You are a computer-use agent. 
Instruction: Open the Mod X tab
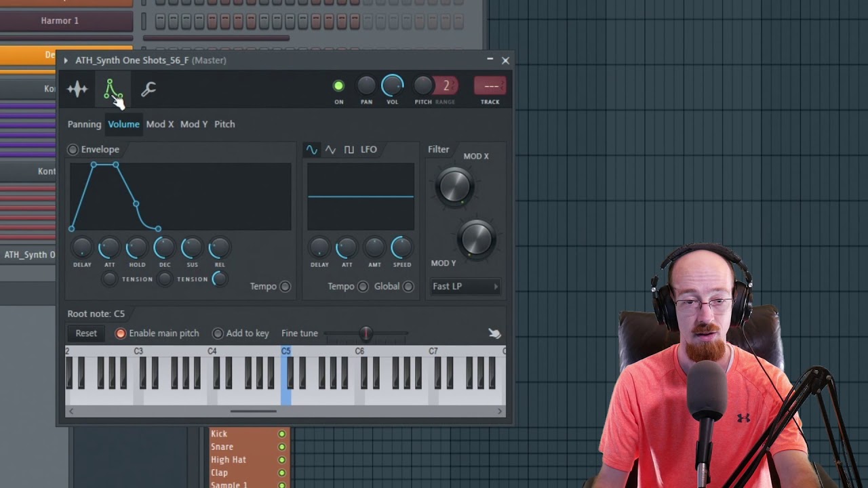[160, 124]
